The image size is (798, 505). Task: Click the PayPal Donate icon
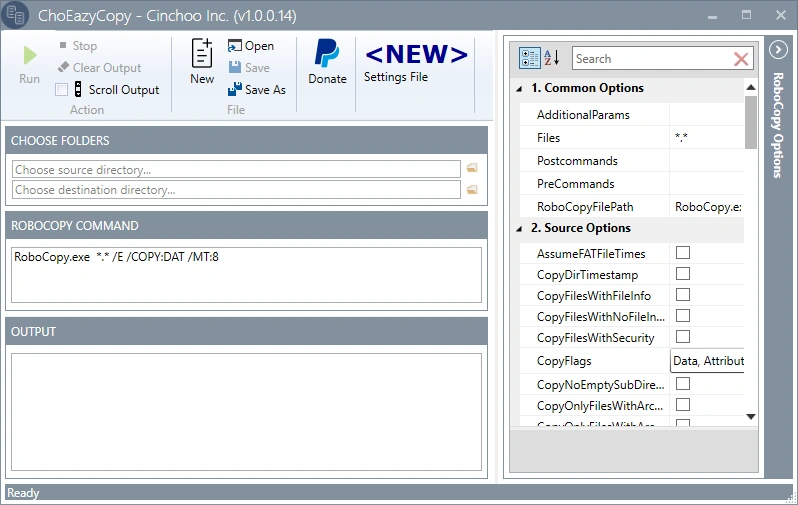click(327, 53)
